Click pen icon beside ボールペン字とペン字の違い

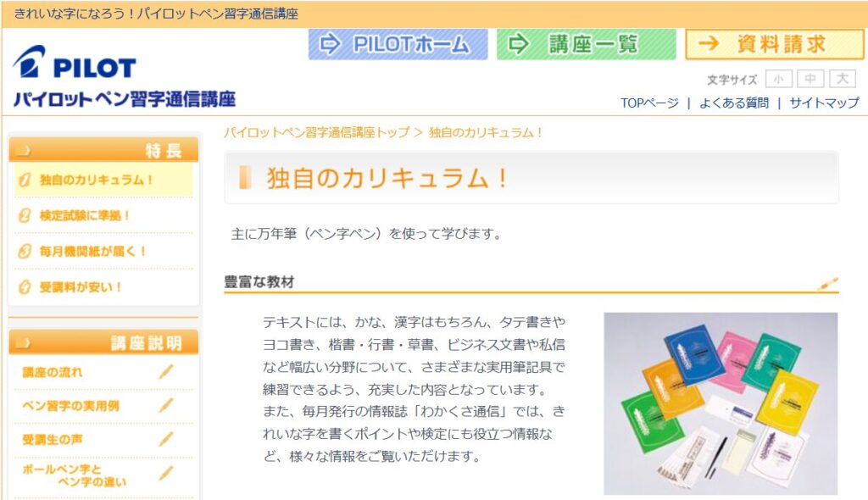tap(166, 474)
